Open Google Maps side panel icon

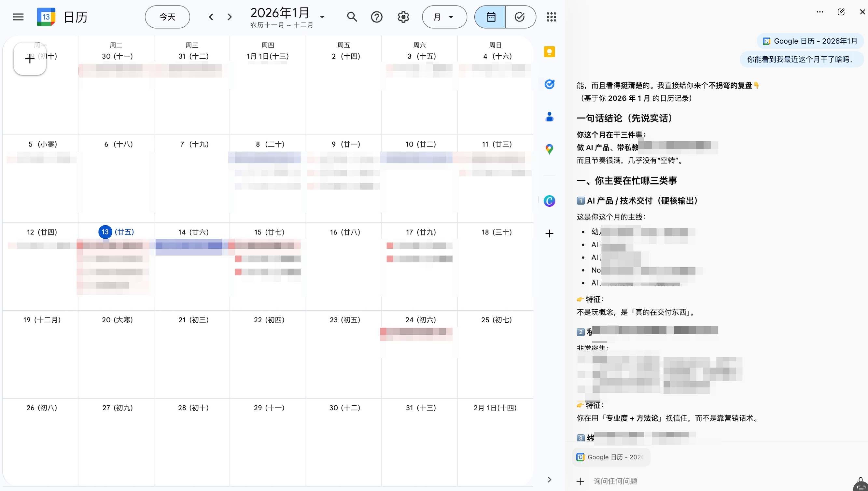point(549,149)
